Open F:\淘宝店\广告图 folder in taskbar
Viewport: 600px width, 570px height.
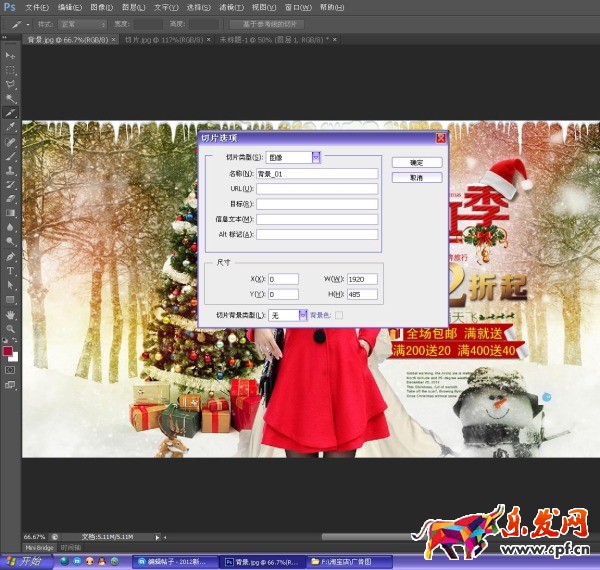pos(350,562)
